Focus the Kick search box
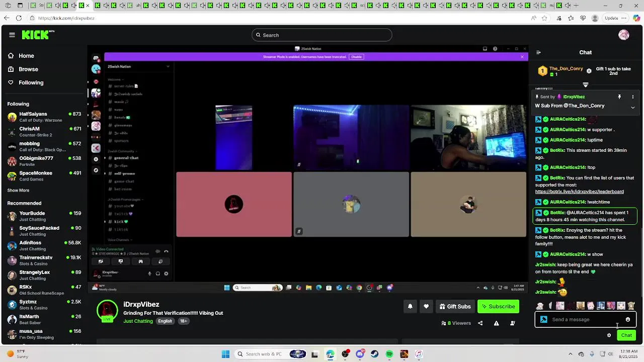Image resolution: width=644 pixels, height=362 pixels. point(322,35)
